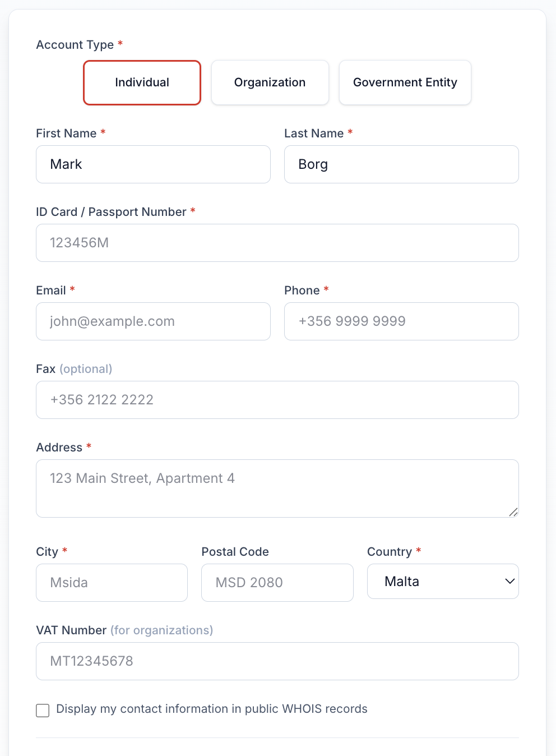Click the Postal Code field
Screen dimensions: 556x756
coord(277,582)
